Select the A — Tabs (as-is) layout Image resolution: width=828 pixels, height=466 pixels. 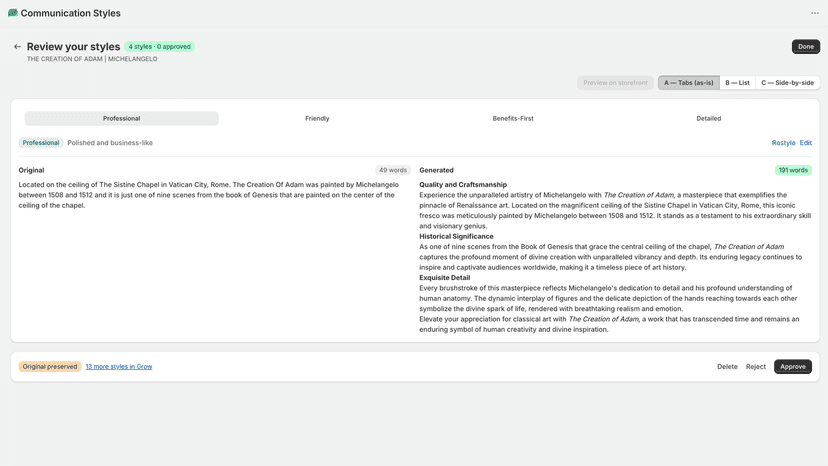coord(689,82)
